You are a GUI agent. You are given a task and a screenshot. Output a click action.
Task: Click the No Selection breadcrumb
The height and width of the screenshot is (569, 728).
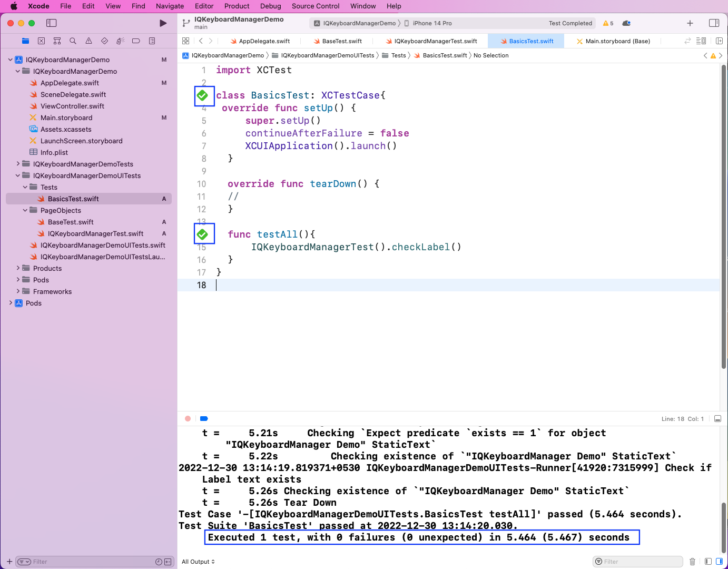[x=491, y=55]
